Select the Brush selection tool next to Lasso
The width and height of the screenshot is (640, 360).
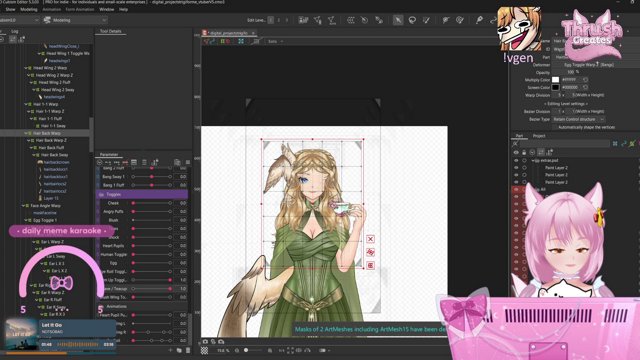pos(427,20)
